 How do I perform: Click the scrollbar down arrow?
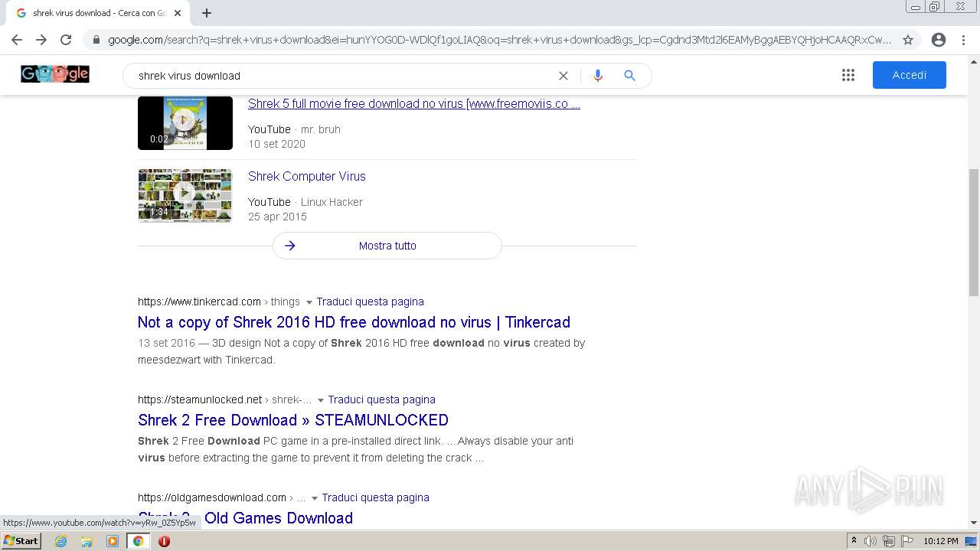[974, 523]
